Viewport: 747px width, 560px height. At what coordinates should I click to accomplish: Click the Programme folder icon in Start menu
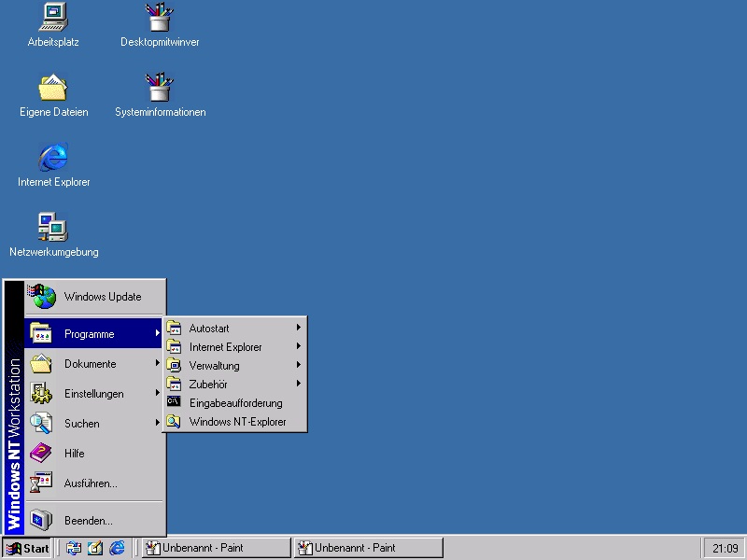(41, 333)
